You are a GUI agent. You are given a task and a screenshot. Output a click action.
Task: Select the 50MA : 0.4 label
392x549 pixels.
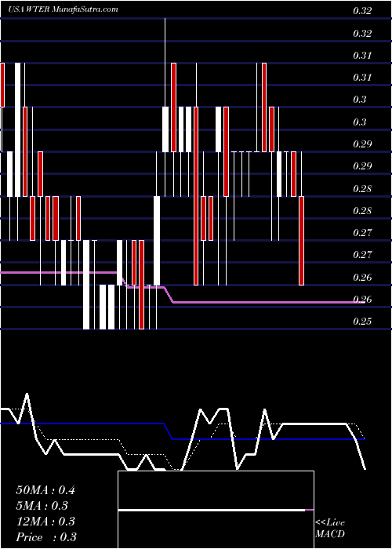tap(45, 490)
